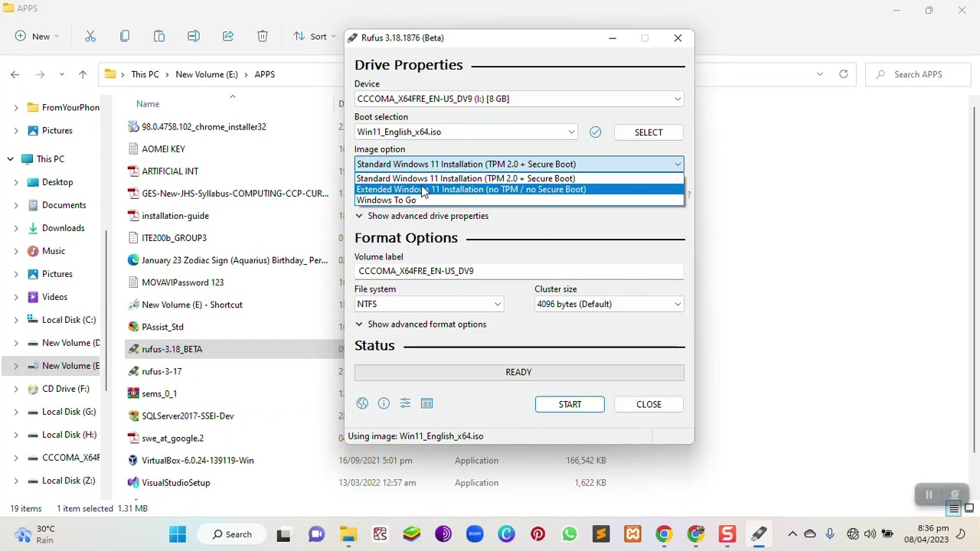Expand Show advanced format options
The height and width of the screenshot is (551, 980).
coord(420,324)
